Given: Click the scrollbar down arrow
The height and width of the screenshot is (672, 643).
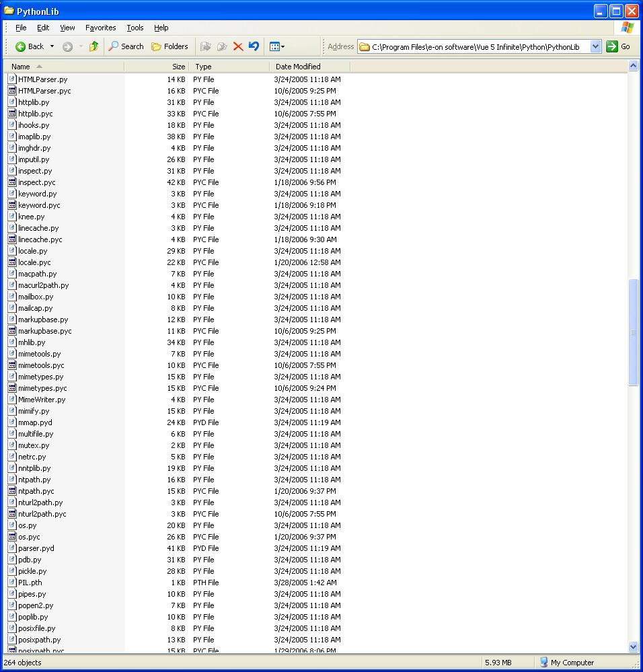Looking at the screenshot, I should pos(633,647).
